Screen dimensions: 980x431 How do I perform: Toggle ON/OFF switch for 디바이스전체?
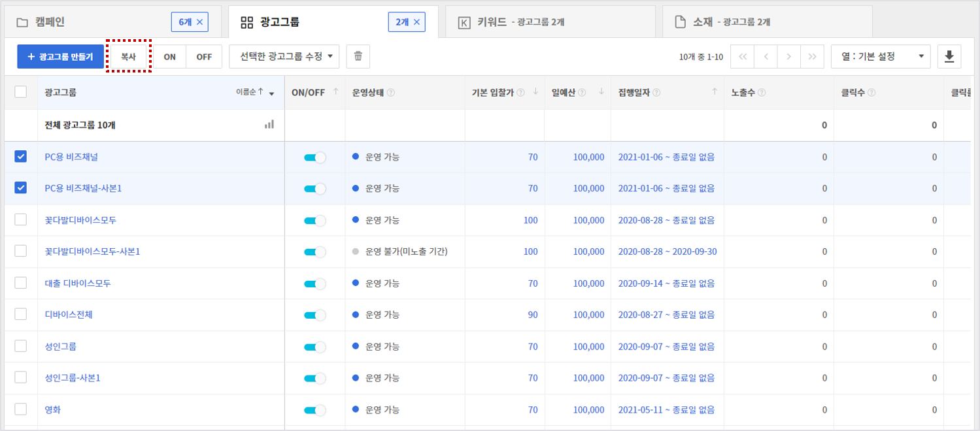[x=314, y=315]
